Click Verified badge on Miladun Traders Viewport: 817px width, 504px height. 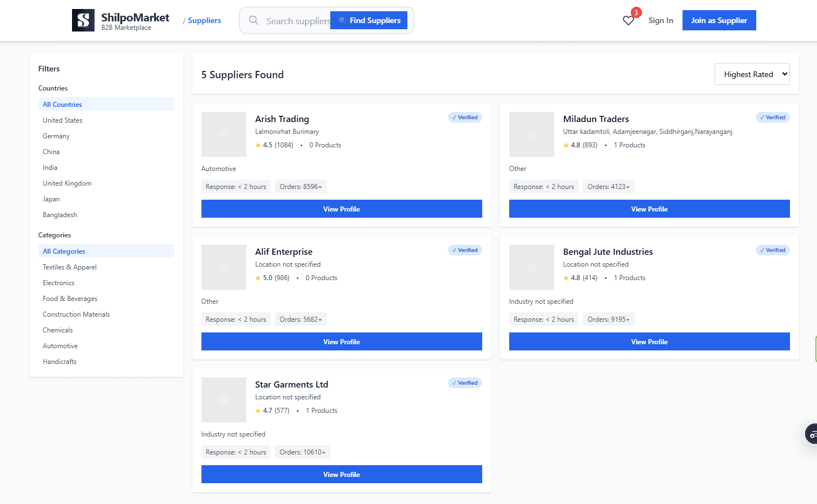point(773,117)
